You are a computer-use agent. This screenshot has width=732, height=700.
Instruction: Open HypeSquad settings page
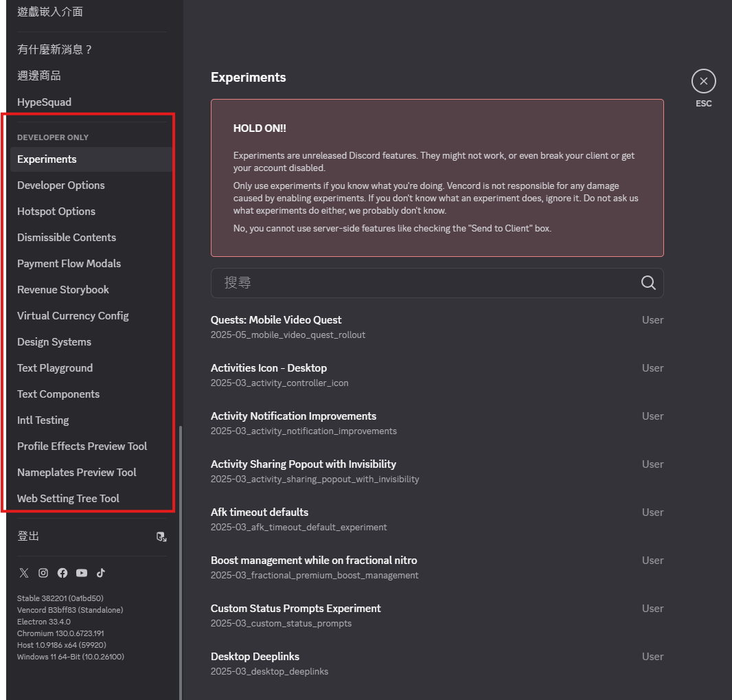coord(91,102)
